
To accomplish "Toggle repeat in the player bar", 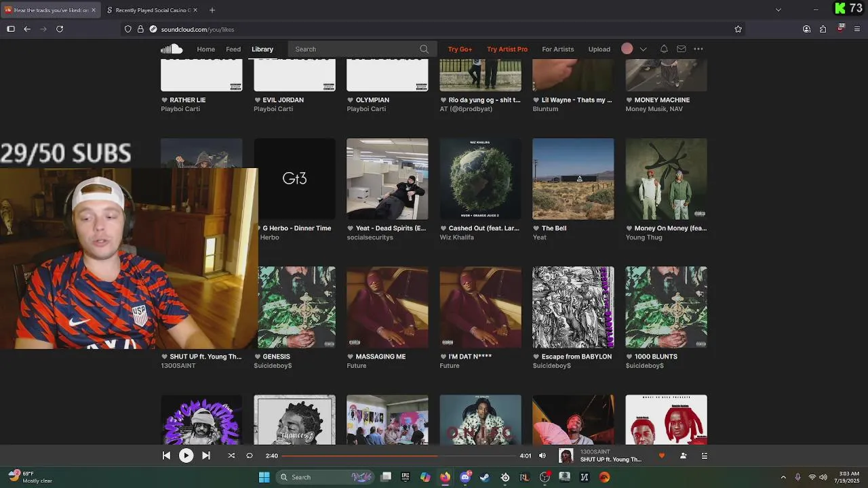I will pyautogui.click(x=250, y=455).
